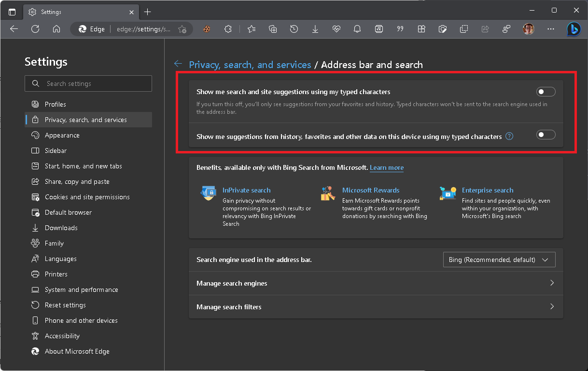
Task: Open Settings and more ellipsis menu
Action: coord(551,29)
